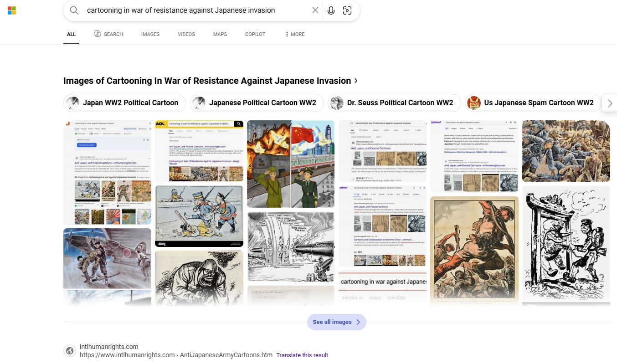Open the blue-uniform soldiers battle painting
Screen dimensions: 617x364
coord(566,151)
